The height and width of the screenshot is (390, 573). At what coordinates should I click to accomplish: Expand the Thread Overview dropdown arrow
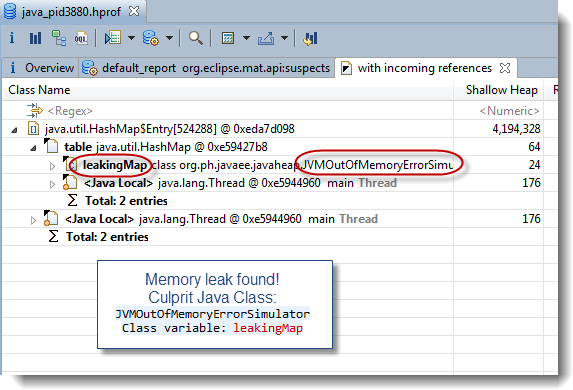pyautogui.click(x=132, y=38)
